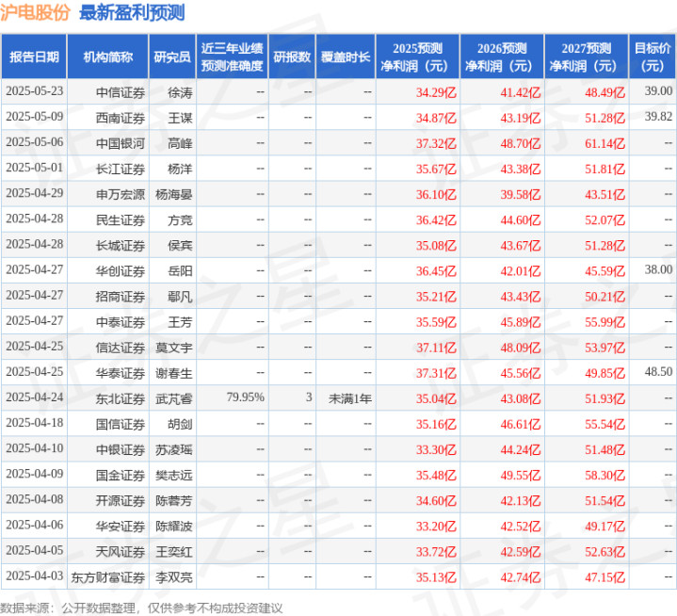The height and width of the screenshot is (616, 677).
Task: Select the 2027预测净利润 column header
Action: [x=587, y=57]
